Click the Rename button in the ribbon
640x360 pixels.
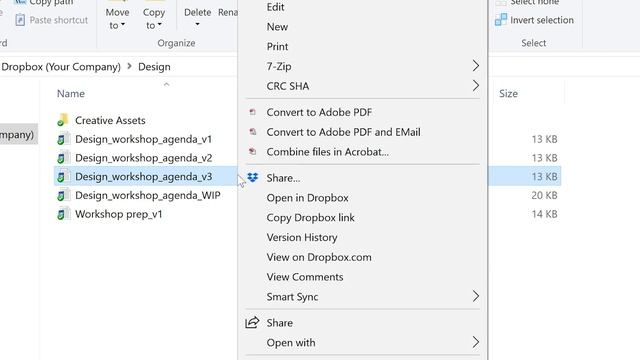[x=228, y=12]
